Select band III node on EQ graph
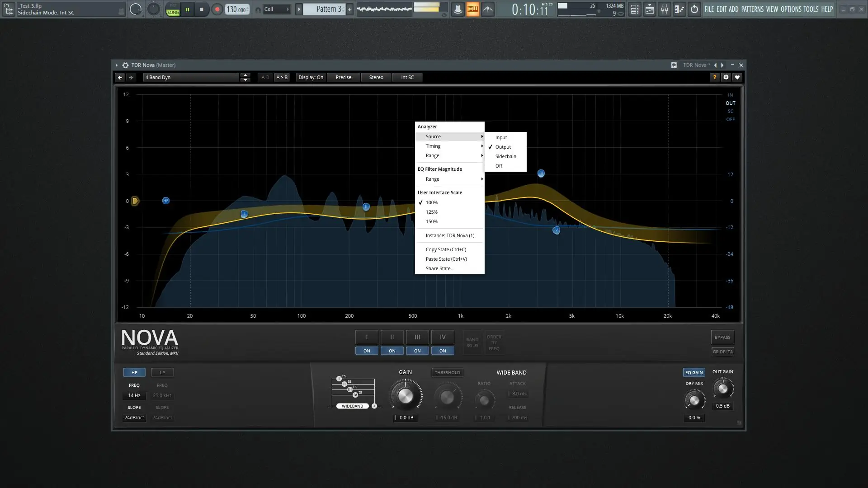 pos(541,174)
